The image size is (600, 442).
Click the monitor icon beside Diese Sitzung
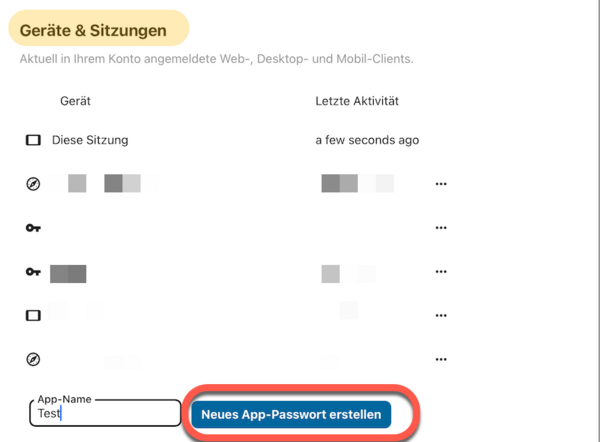[33, 141]
